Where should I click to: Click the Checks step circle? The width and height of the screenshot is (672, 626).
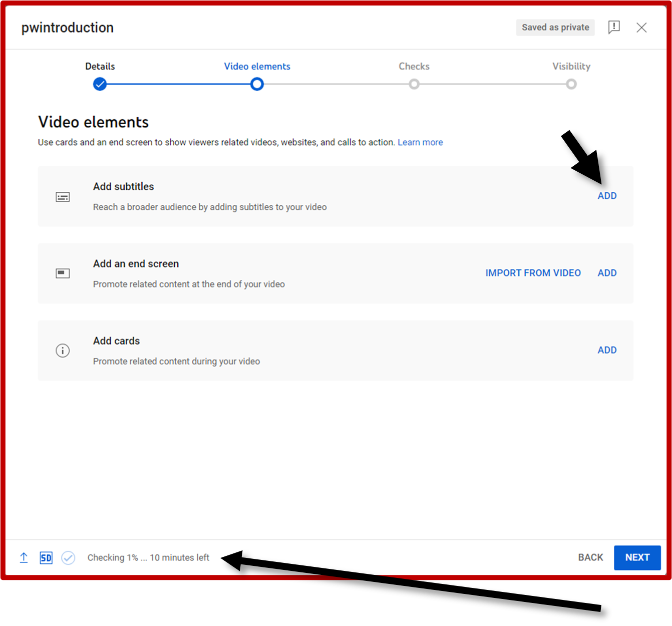point(414,84)
